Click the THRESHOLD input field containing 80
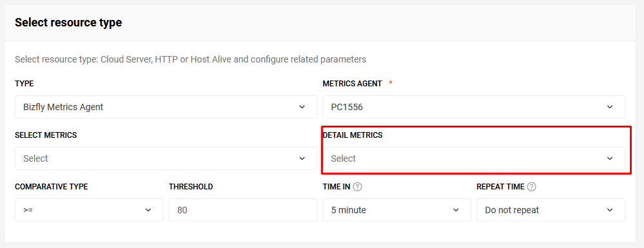Image resolution: width=644 pixels, height=248 pixels. 243,210
